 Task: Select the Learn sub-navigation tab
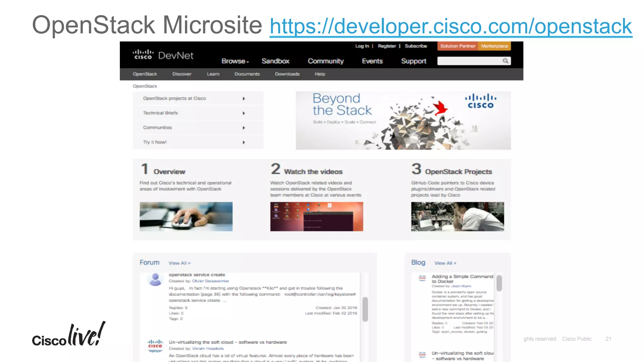213,74
